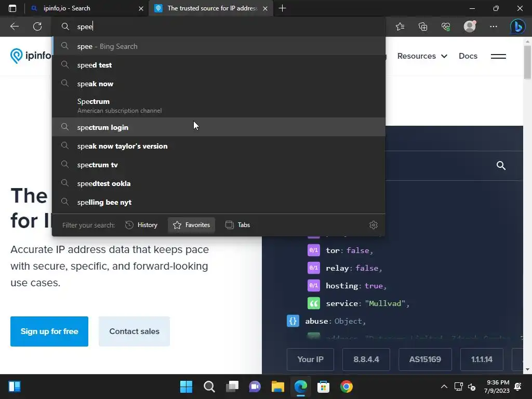Pick the 'spectrum login' suggestion

tap(219, 127)
